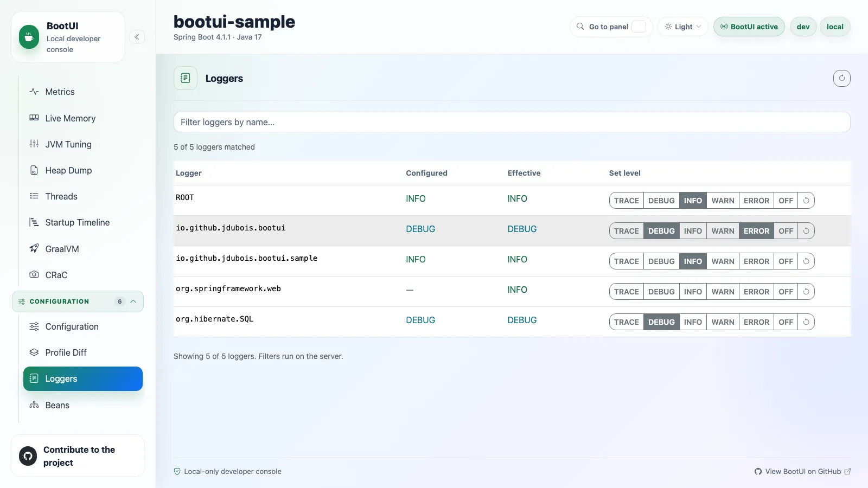Set org.hibernate.SQL logger to OFF
The height and width of the screenshot is (488, 868).
click(786, 322)
